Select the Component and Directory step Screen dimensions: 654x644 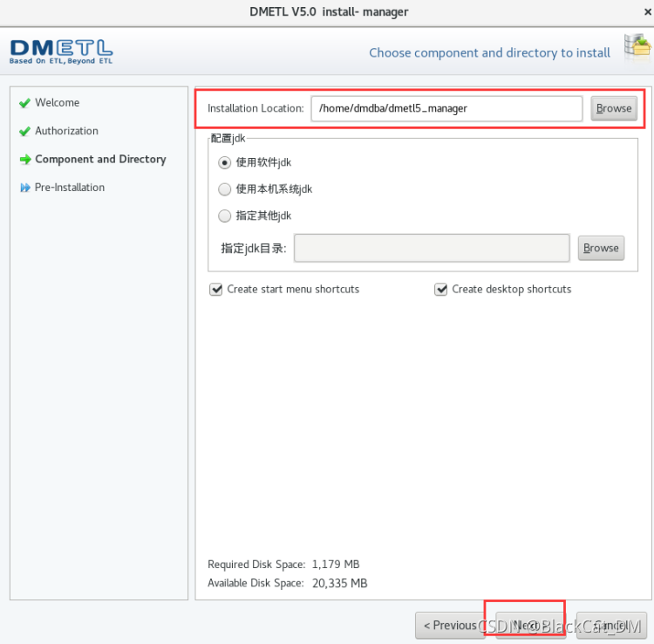[100, 160]
